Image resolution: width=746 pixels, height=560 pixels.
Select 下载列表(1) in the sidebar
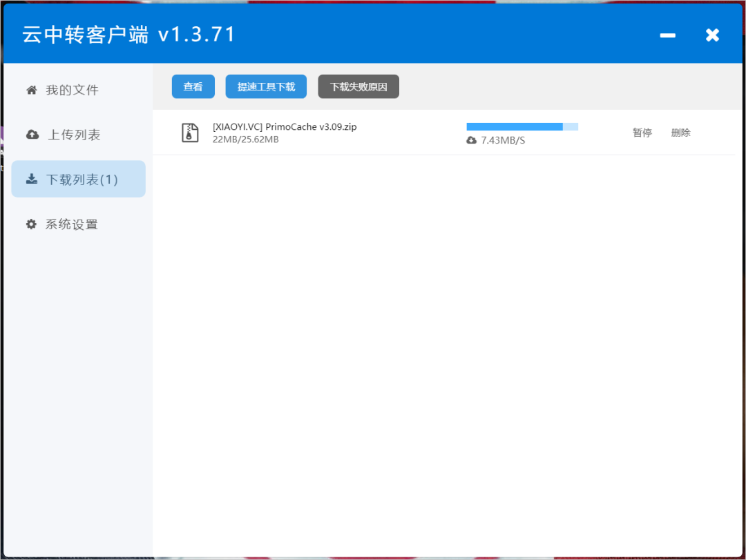[x=79, y=179]
